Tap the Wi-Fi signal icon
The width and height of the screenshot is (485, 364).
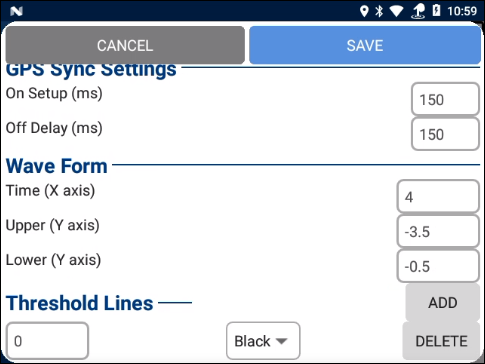(396, 12)
